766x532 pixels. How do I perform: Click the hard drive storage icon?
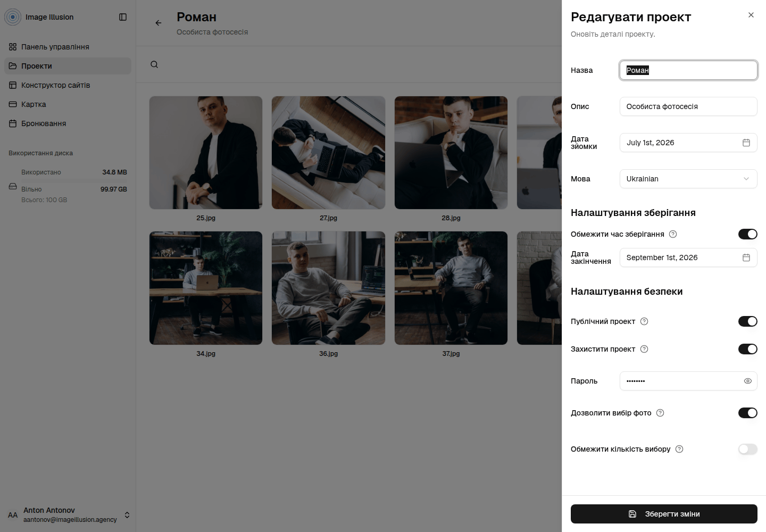[x=13, y=186]
